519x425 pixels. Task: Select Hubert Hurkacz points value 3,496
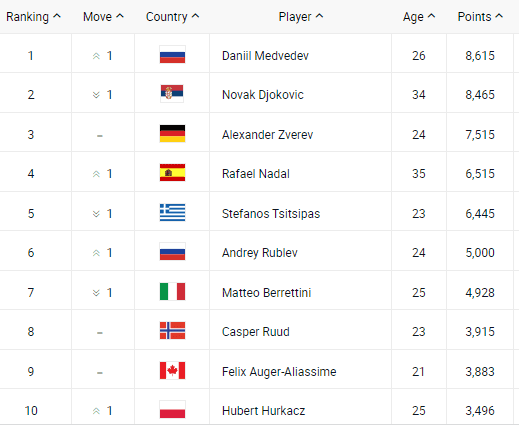coord(480,411)
